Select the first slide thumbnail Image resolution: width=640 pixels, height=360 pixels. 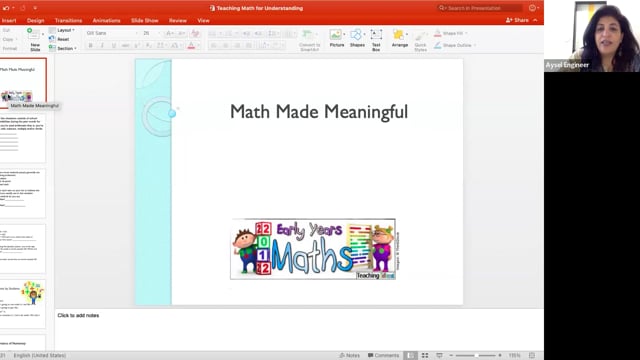(23, 83)
